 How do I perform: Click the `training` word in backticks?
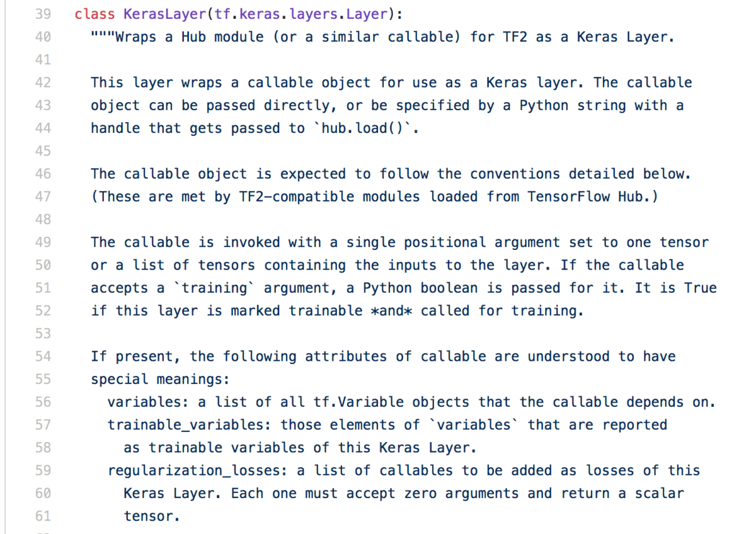coord(214,288)
